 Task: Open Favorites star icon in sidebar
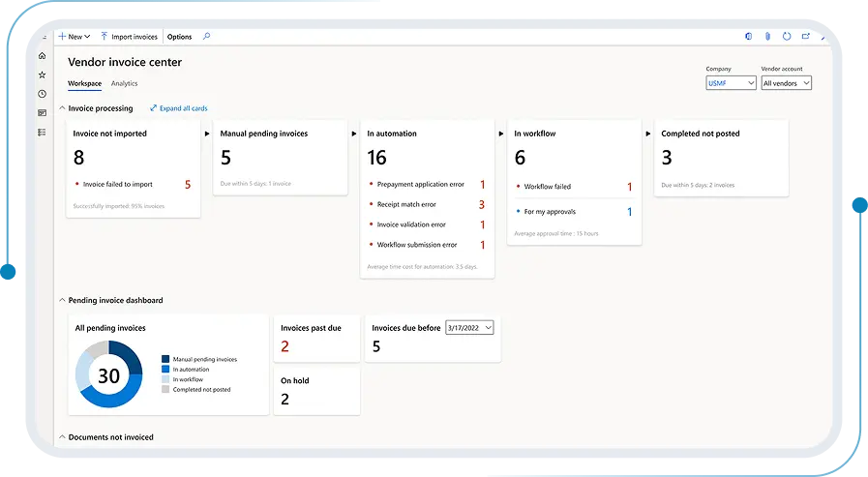42,75
